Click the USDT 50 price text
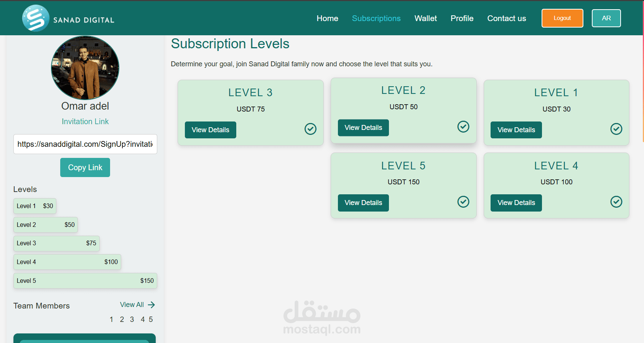 [x=404, y=107]
